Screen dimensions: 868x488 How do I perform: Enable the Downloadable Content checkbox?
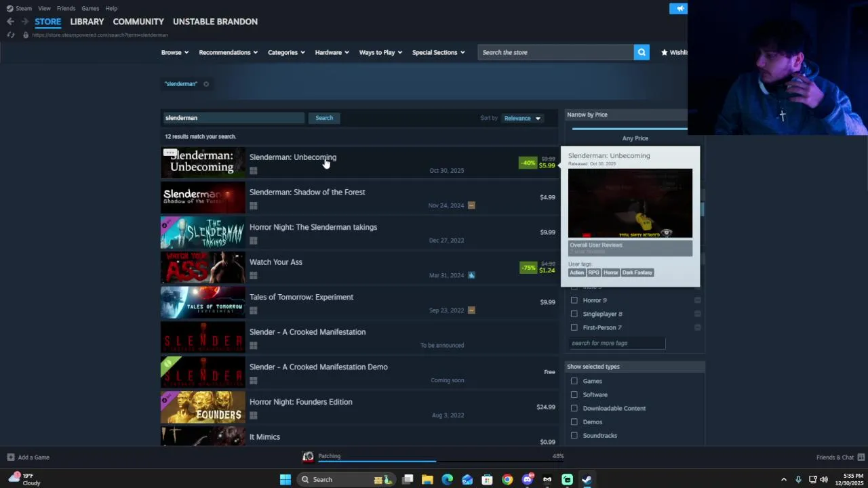[574, 408]
